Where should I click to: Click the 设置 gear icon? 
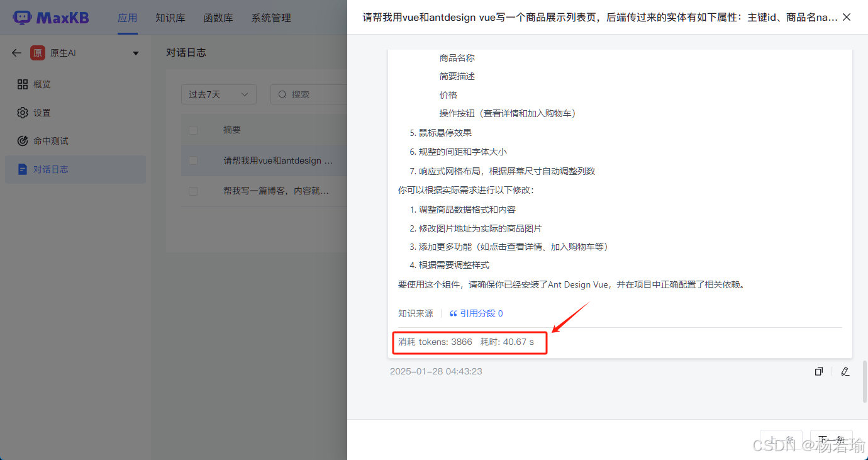(x=23, y=113)
